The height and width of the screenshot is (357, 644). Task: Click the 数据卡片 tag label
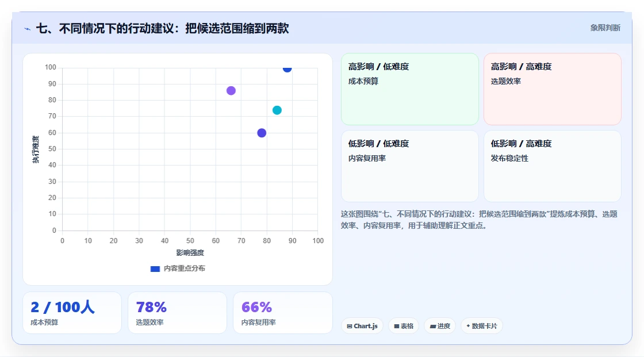click(485, 326)
